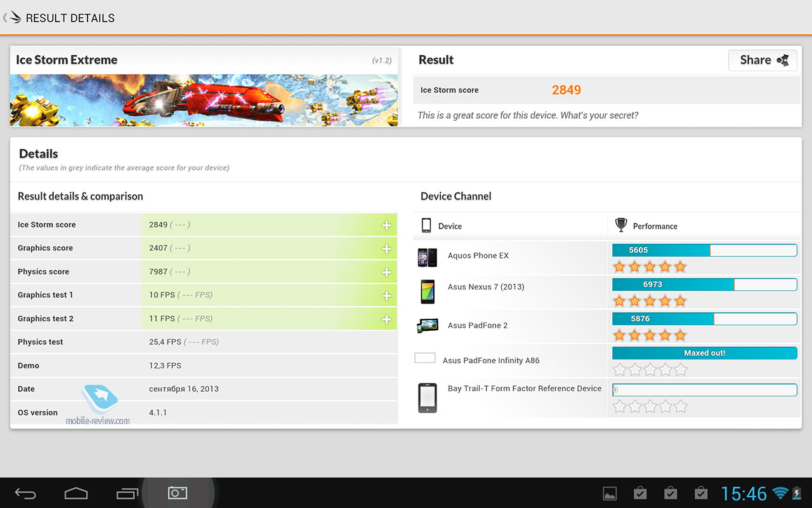This screenshot has height=508, width=812.
Task: Tap the 15:46 clock
Action: point(744,493)
